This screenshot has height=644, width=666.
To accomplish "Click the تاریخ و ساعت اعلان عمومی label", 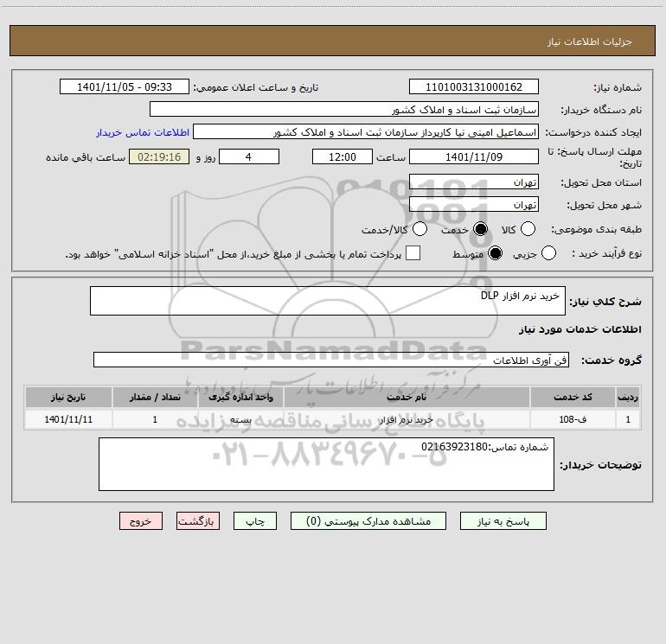I will click(x=256, y=87).
